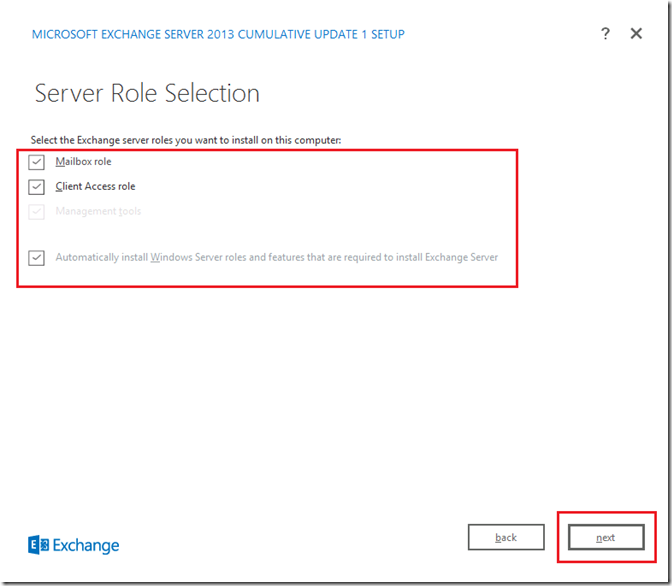Image resolution: width=672 pixels, height=586 pixels.
Task: Click the 'Automatically install Windows Server roles' text
Action: click(276, 258)
